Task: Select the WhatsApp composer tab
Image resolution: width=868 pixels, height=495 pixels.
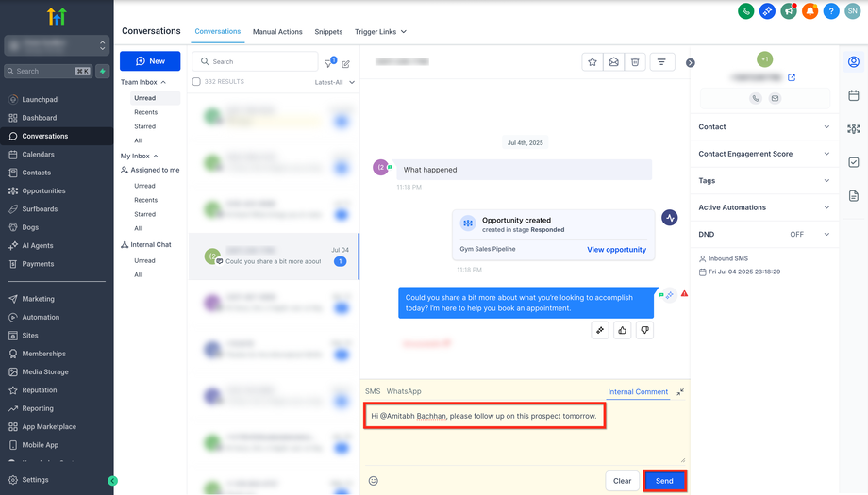Action: [404, 391]
